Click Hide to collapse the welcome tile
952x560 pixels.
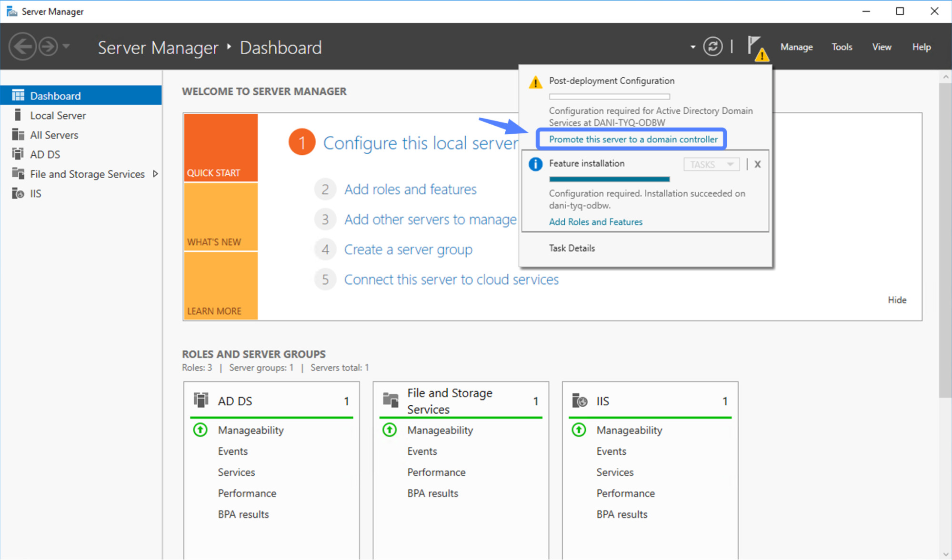click(897, 300)
